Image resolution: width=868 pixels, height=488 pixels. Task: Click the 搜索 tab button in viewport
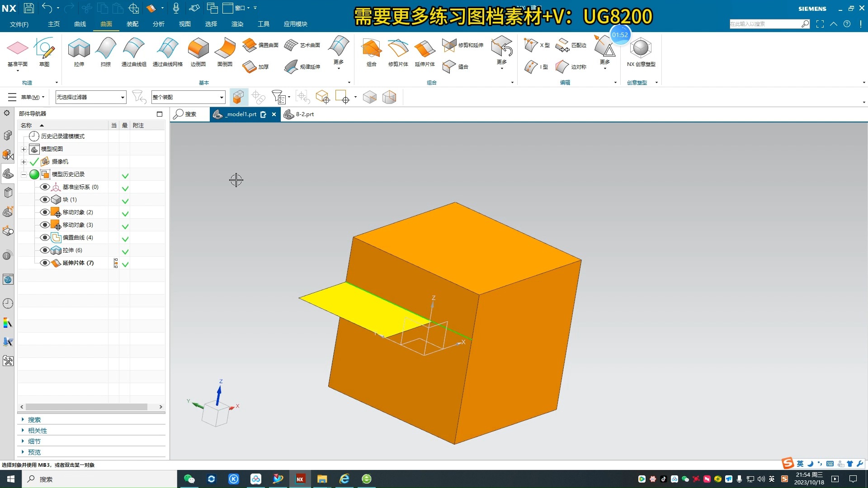pyautogui.click(x=186, y=114)
